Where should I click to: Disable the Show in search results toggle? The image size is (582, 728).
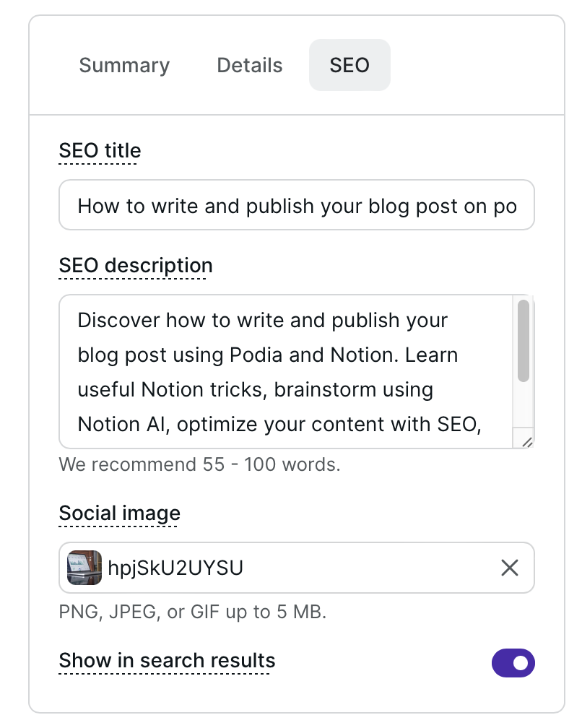(x=513, y=662)
